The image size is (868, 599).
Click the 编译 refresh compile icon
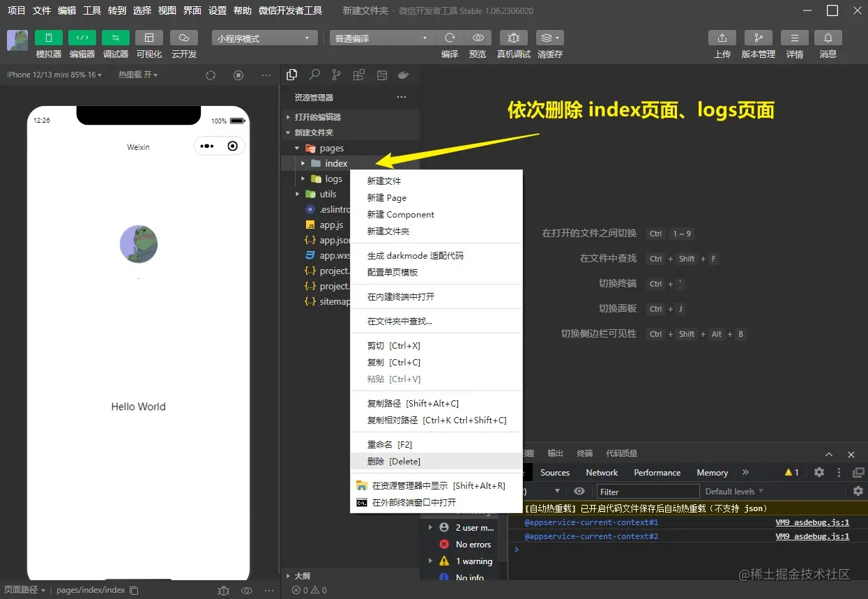(x=450, y=38)
